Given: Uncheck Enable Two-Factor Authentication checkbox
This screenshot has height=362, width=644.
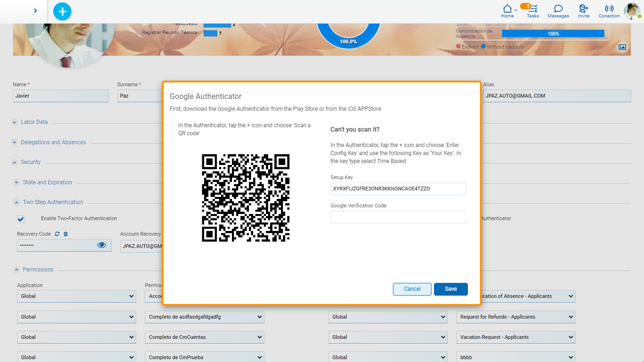Looking at the screenshot, I should coord(21,219).
